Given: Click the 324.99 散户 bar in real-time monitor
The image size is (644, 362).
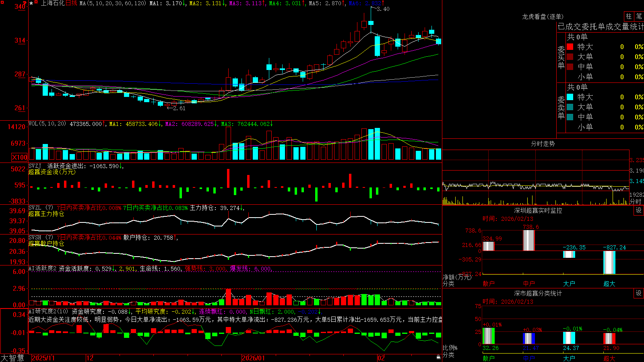Looking at the screenshot, I should click(488, 246).
